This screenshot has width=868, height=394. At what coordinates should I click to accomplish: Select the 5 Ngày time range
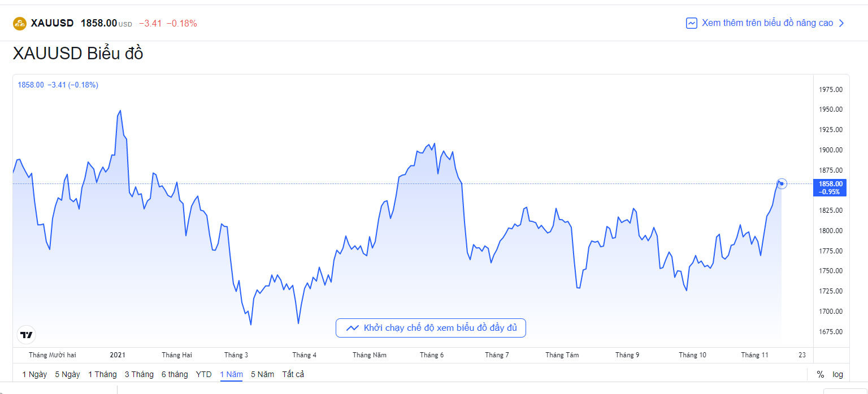(67, 374)
